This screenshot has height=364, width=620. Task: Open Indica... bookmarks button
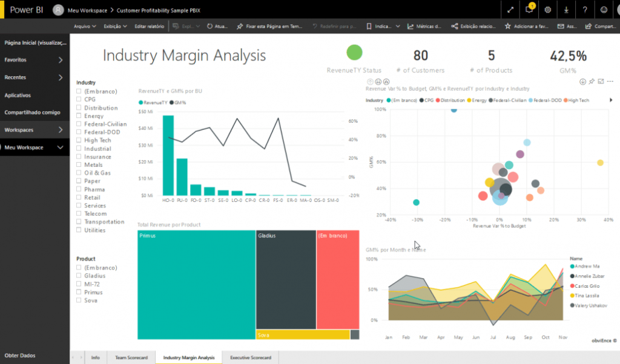[379, 26]
